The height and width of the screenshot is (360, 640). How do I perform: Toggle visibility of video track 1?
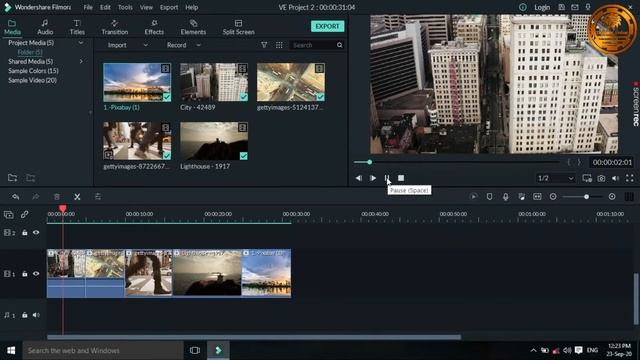[x=36, y=274]
